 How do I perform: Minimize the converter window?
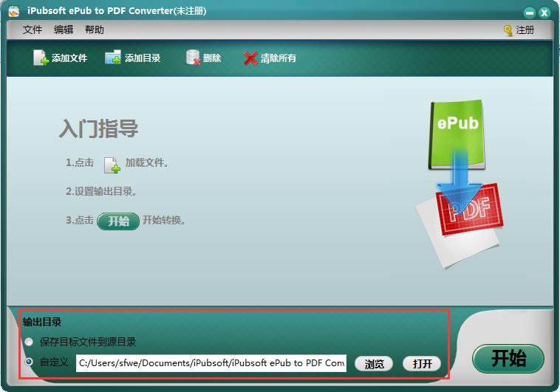coord(530,13)
